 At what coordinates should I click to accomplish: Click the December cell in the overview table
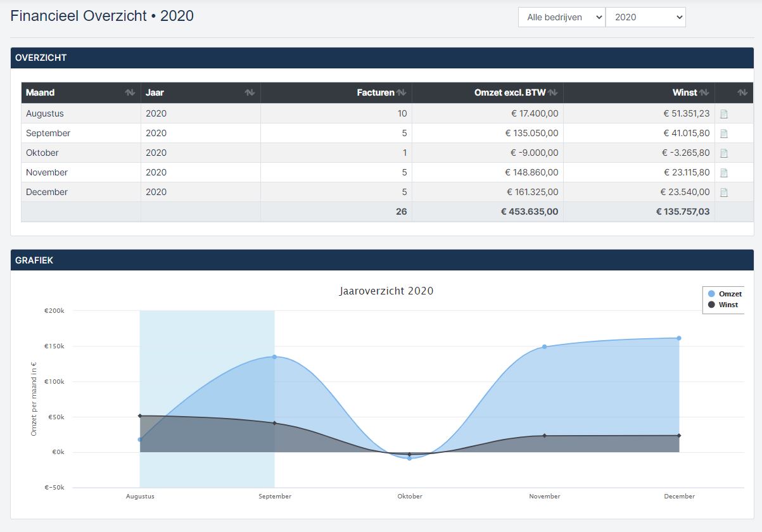tap(81, 193)
